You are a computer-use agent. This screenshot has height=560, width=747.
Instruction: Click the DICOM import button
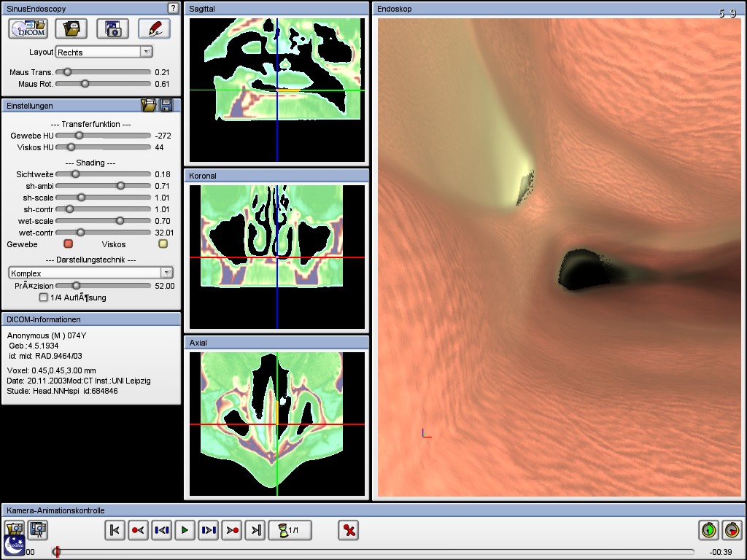[x=28, y=28]
